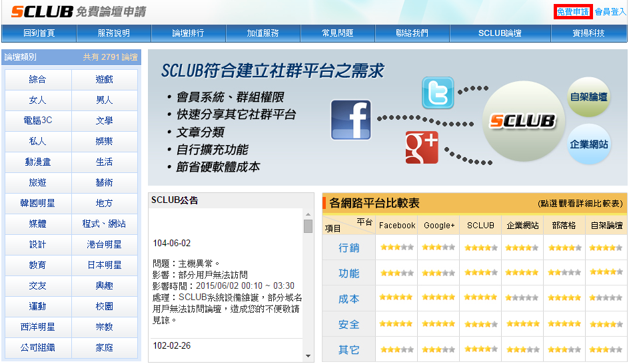Click the Google+ icon in banner
Viewport: 629px width, 364px height.
422,147
